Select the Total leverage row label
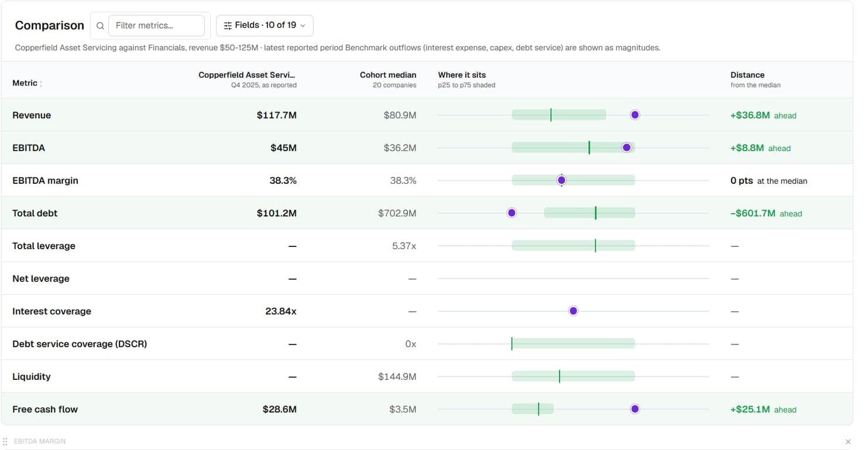The width and height of the screenshot is (868, 450). point(44,246)
